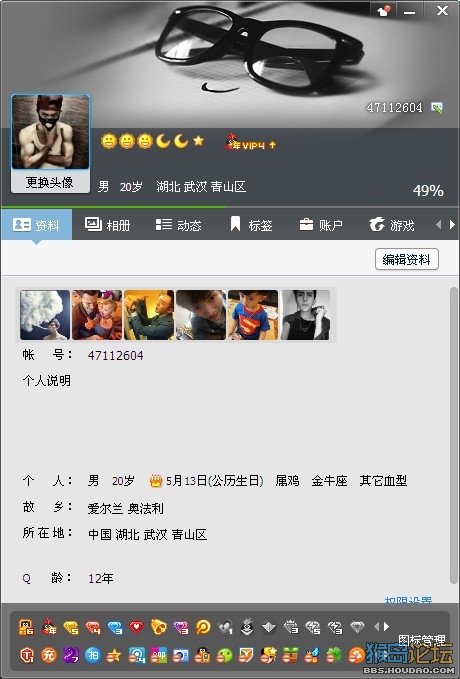Open 图标管理 icon management link
The height and width of the screenshot is (679, 460).
coord(421,640)
